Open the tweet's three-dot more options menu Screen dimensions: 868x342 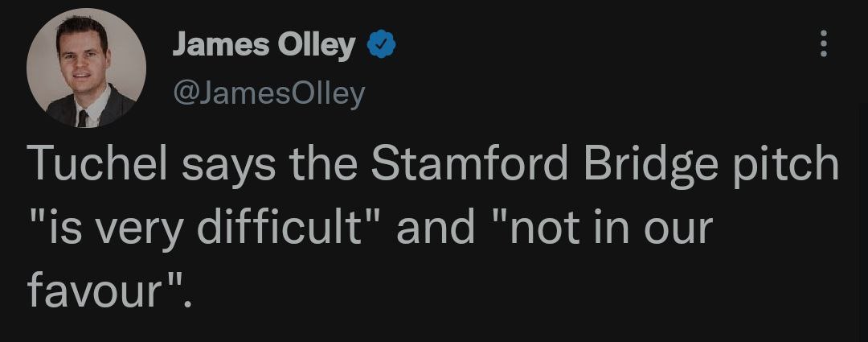(x=822, y=44)
